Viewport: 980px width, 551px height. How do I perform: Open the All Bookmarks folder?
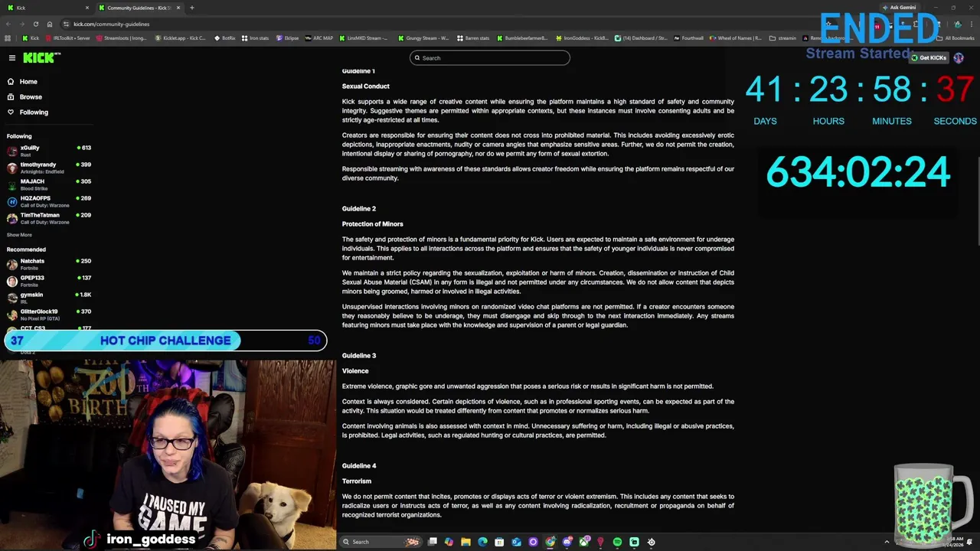pos(955,38)
